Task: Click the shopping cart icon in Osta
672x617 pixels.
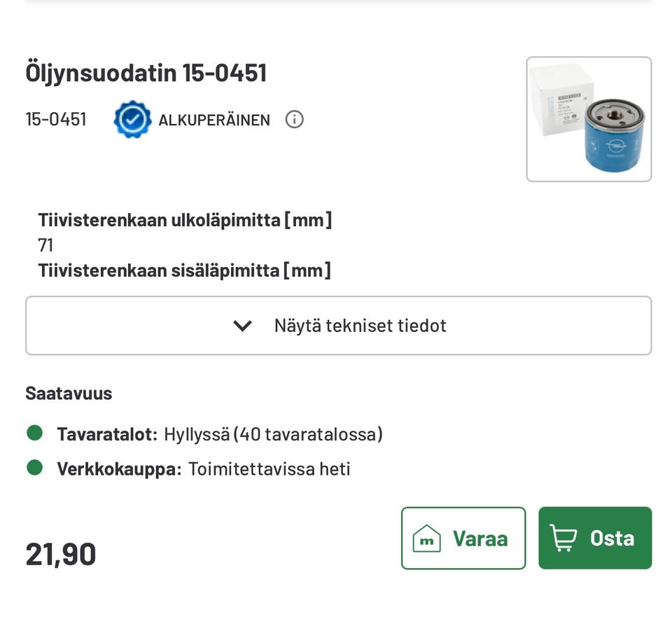Action: [563, 538]
